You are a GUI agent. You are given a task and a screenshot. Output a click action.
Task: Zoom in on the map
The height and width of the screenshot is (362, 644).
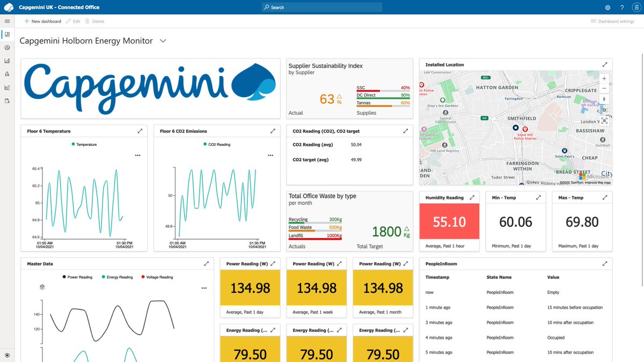(604, 78)
